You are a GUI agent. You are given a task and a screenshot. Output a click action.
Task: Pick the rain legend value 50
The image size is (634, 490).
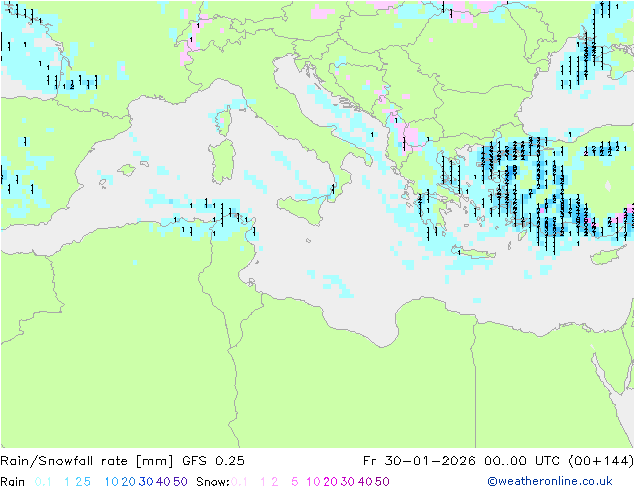tap(180, 482)
